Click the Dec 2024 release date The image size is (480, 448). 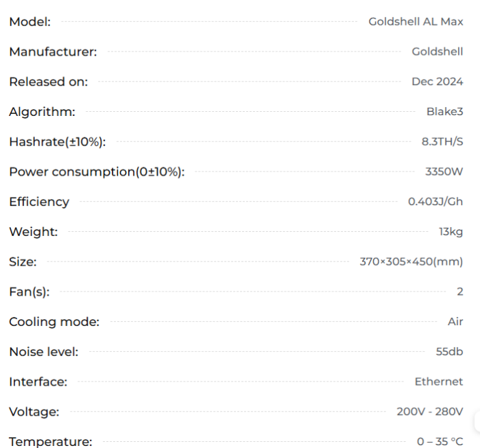click(x=437, y=82)
